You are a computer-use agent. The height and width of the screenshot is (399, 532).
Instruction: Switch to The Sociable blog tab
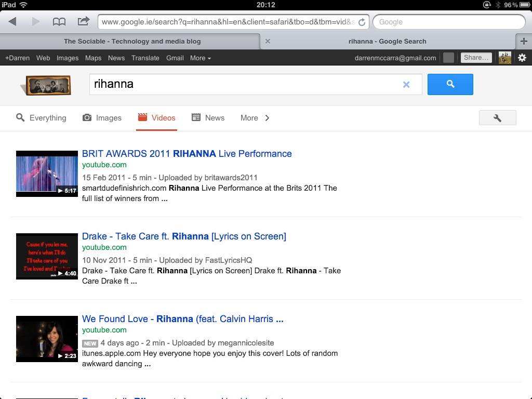click(x=132, y=42)
